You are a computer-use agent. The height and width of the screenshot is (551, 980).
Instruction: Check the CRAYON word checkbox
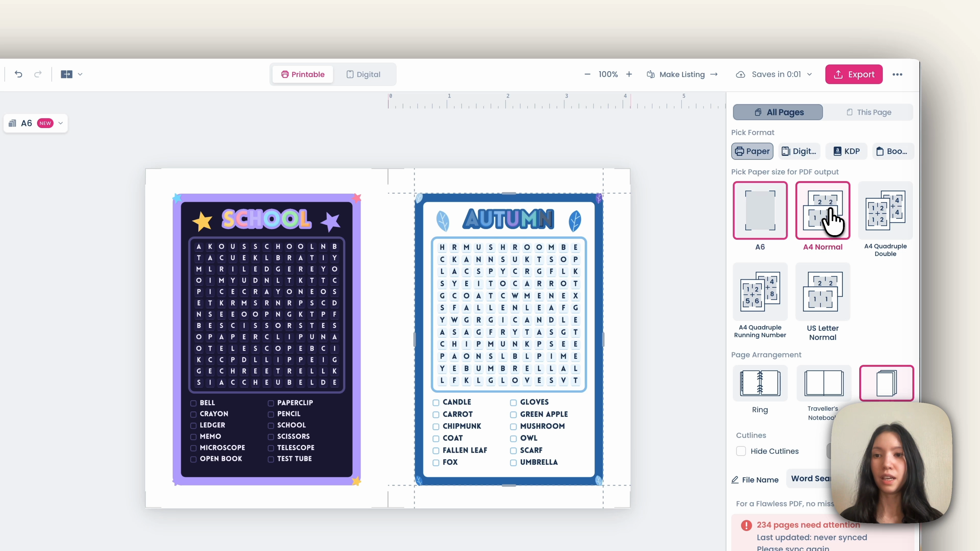pyautogui.click(x=193, y=414)
